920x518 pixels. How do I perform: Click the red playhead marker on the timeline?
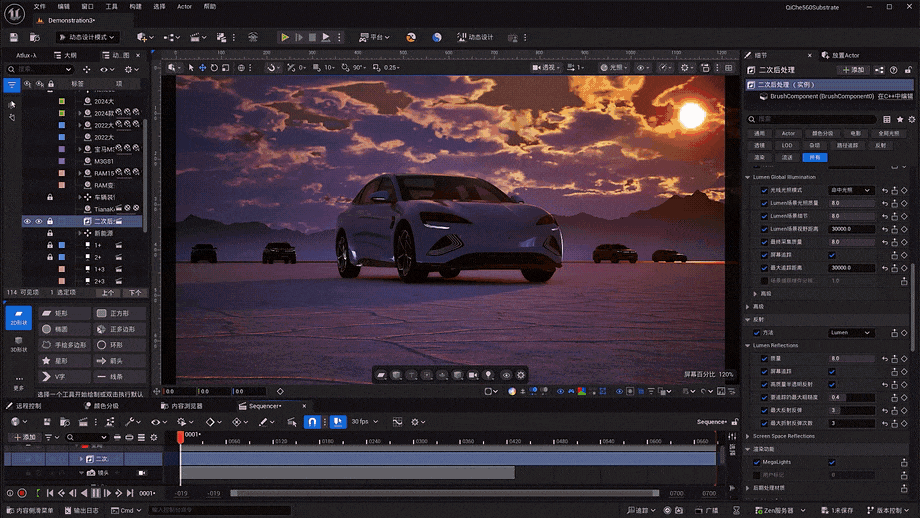point(181,436)
